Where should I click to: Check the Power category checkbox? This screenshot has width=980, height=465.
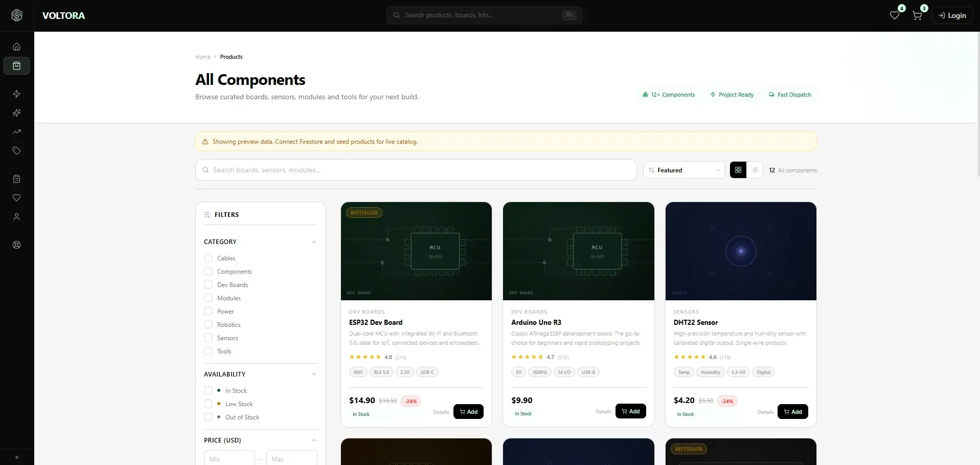[208, 311]
